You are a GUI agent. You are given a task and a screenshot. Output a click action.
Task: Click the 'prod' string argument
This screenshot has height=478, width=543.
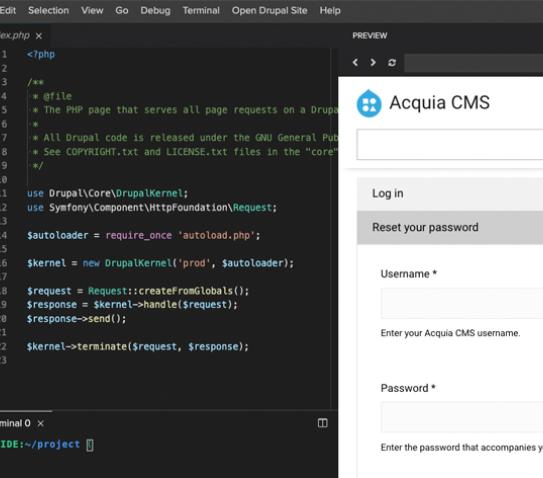coord(194,263)
